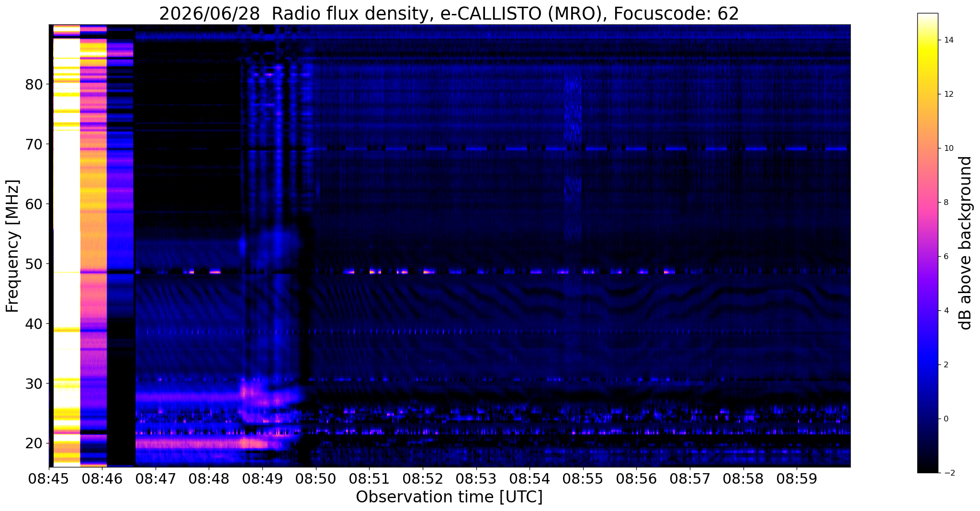This screenshot has width=980, height=511.
Task: Click the colorbar tick label 6
Action: coord(946,257)
